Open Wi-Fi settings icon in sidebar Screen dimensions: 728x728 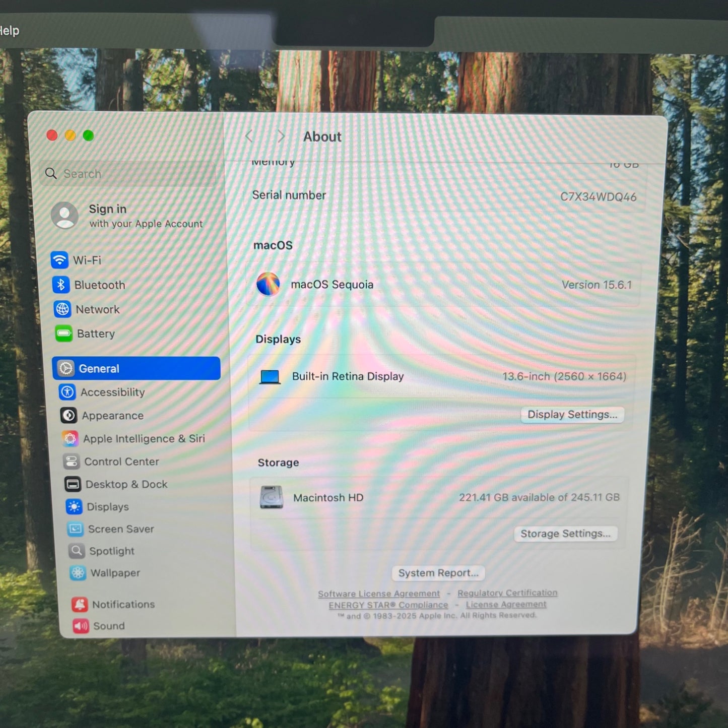pos(59,260)
